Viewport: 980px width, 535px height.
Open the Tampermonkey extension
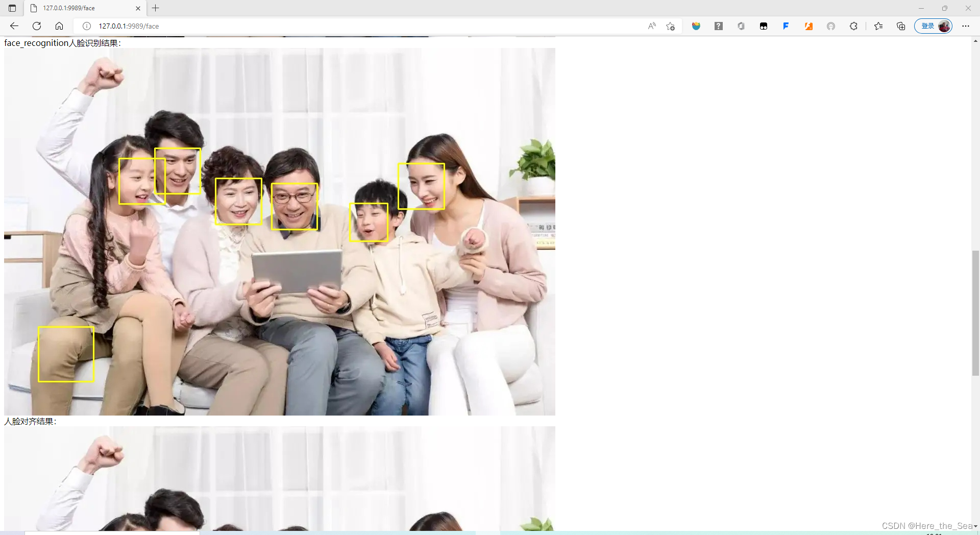point(764,26)
